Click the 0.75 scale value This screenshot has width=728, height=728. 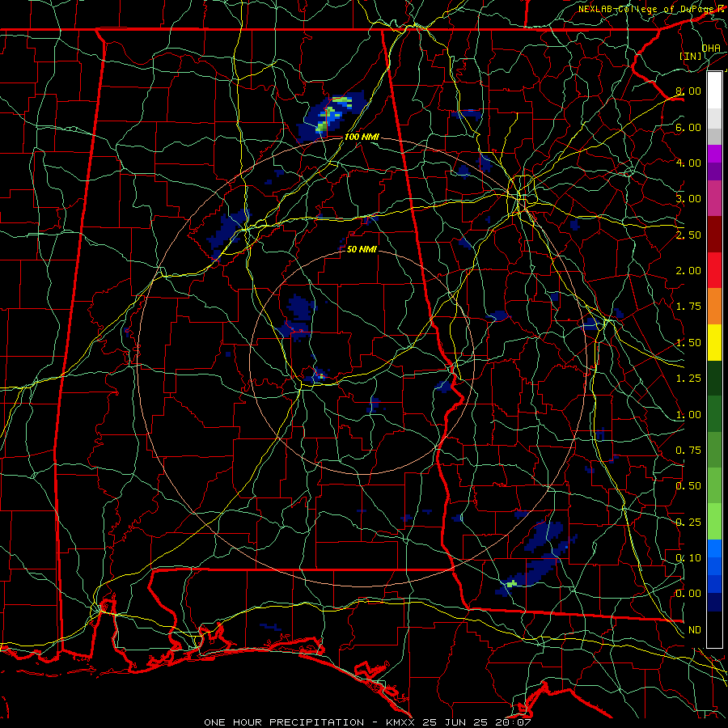[x=688, y=451]
